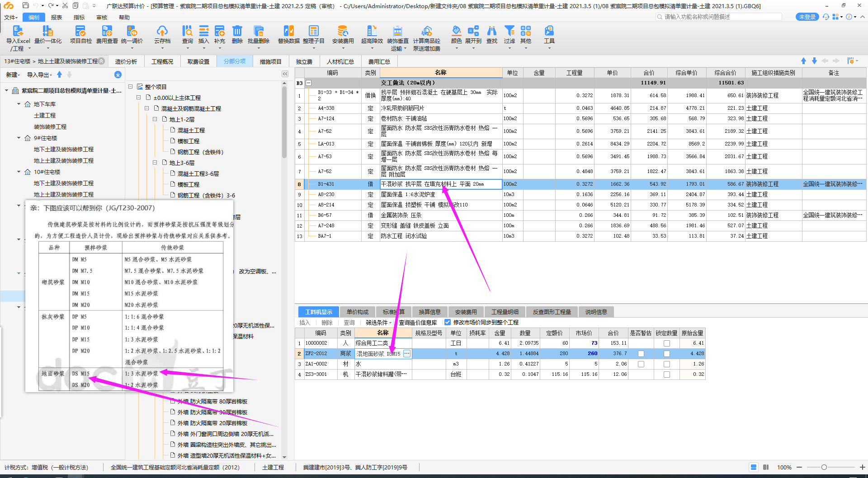This screenshot has height=478, width=868.
Task: Toggle 修改市场价同步到整个工程 checkbox
Action: pos(448,323)
